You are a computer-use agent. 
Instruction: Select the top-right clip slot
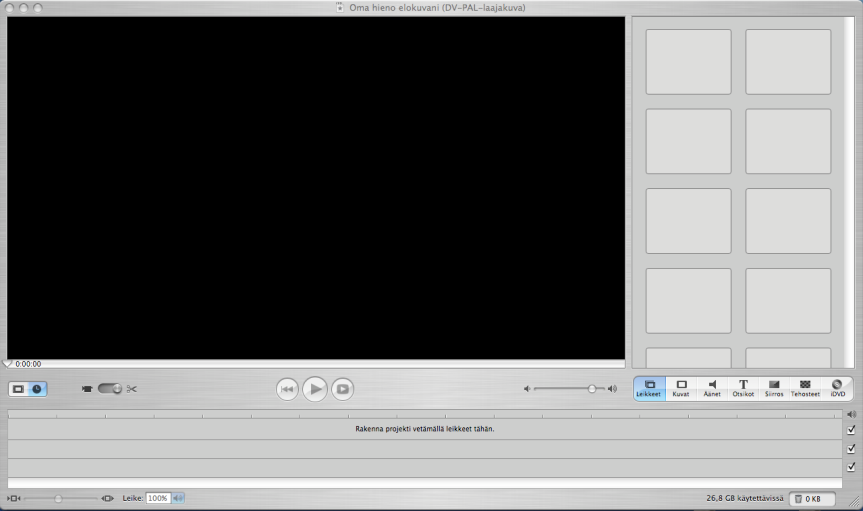click(x=788, y=62)
